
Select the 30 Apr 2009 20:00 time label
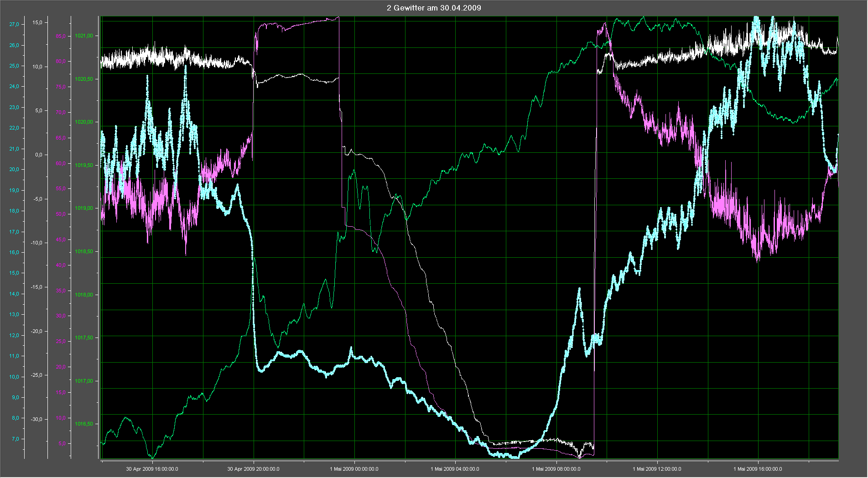[253, 469]
